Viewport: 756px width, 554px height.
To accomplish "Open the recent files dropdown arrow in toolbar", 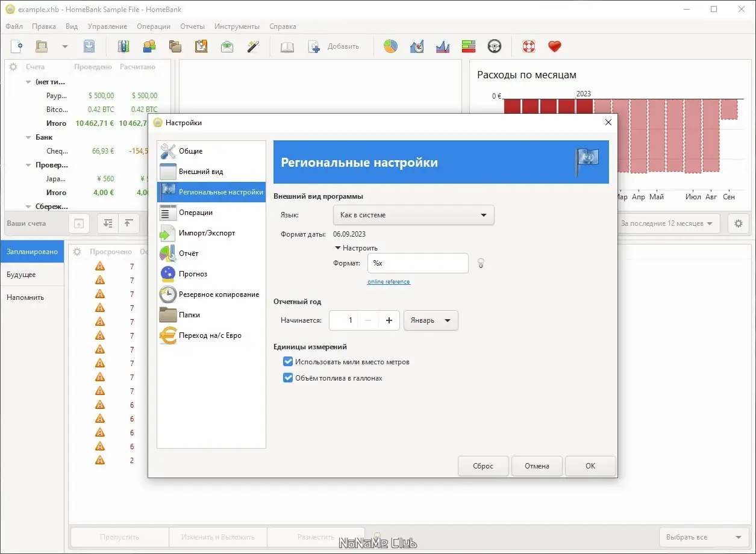I will [65, 46].
